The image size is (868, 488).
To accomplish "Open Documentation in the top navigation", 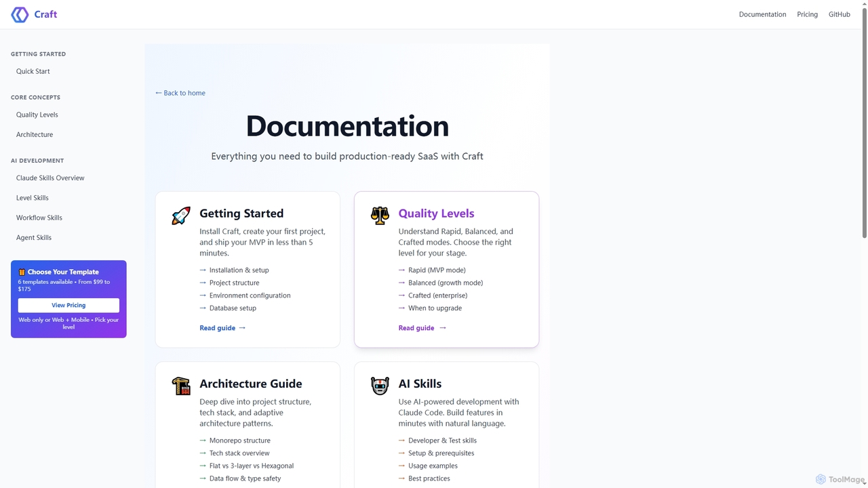I will coord(762,14).
